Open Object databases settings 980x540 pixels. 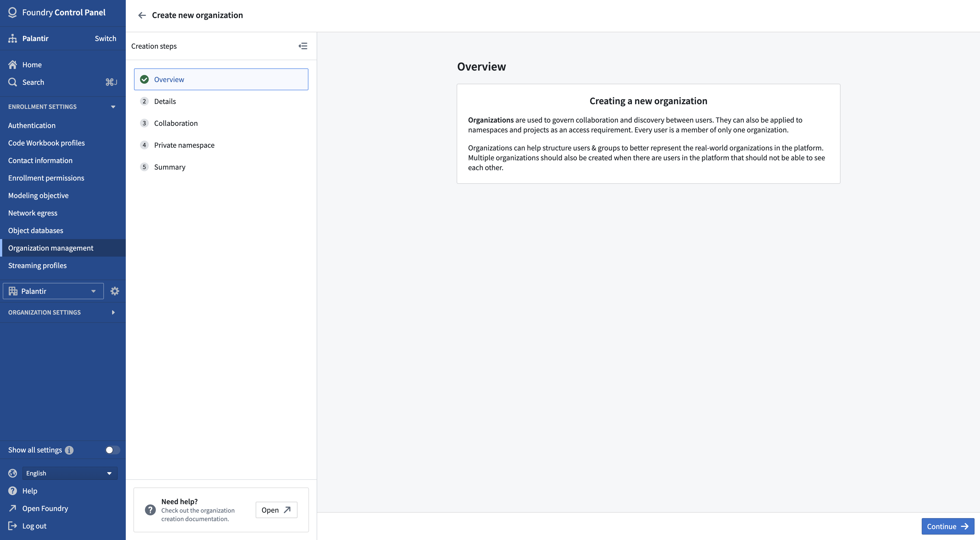pyautogui.click(x=63, y=231)
